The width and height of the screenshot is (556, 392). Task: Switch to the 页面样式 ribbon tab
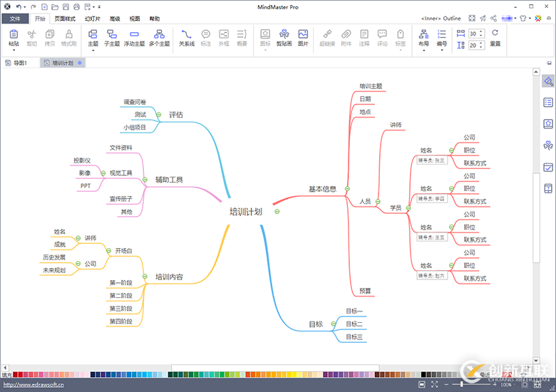(x=65, y=19)
